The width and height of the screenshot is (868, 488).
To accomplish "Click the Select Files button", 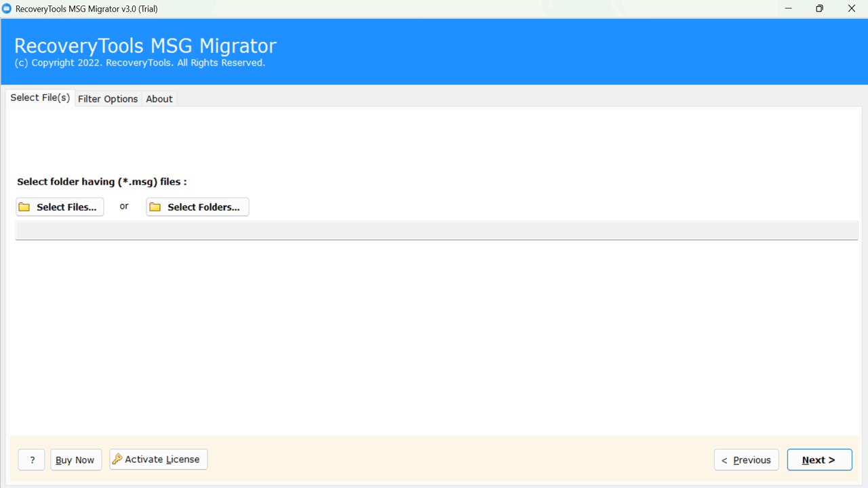I will pos(60,207).
